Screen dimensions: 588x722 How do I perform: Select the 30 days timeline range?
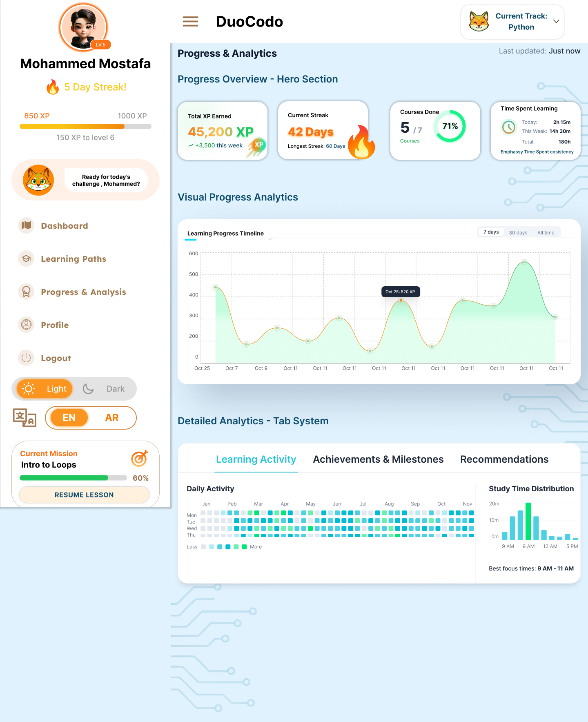pos(518,232)
